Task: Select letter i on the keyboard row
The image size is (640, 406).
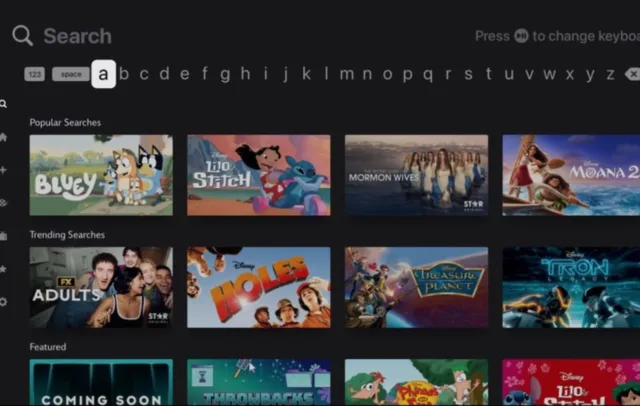Action: [x=266, y=74]
